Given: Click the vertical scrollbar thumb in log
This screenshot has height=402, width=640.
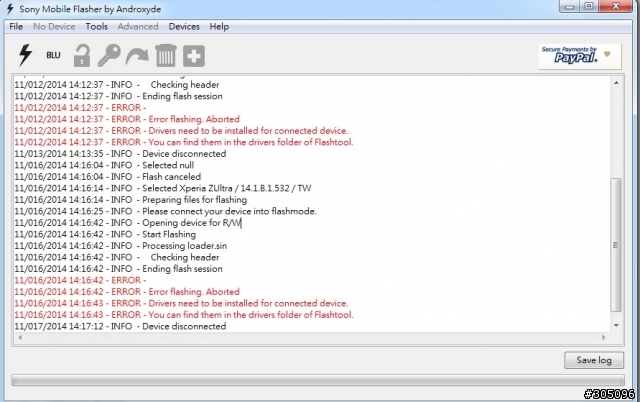Looking at the screenshot, I should pos(616,245).
